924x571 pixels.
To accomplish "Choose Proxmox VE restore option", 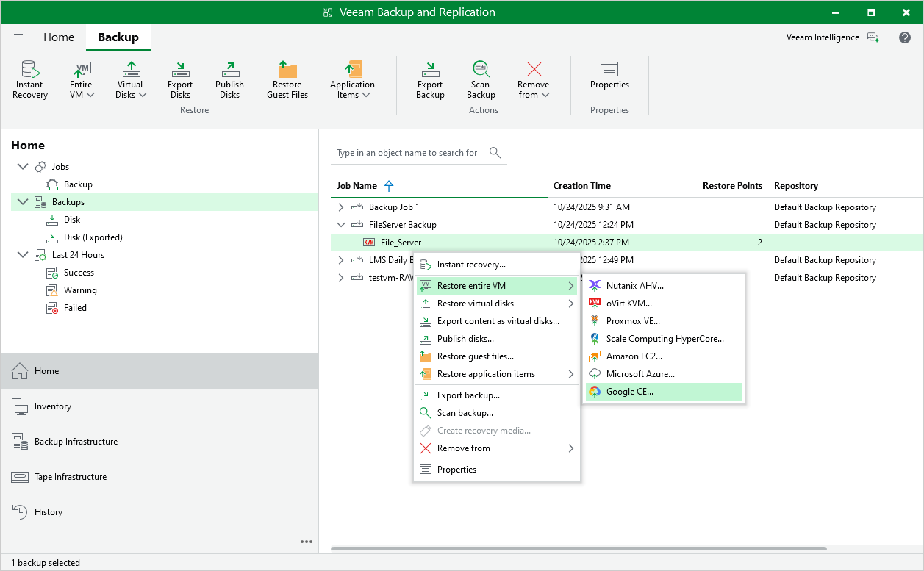I will [x=632, y=321].
